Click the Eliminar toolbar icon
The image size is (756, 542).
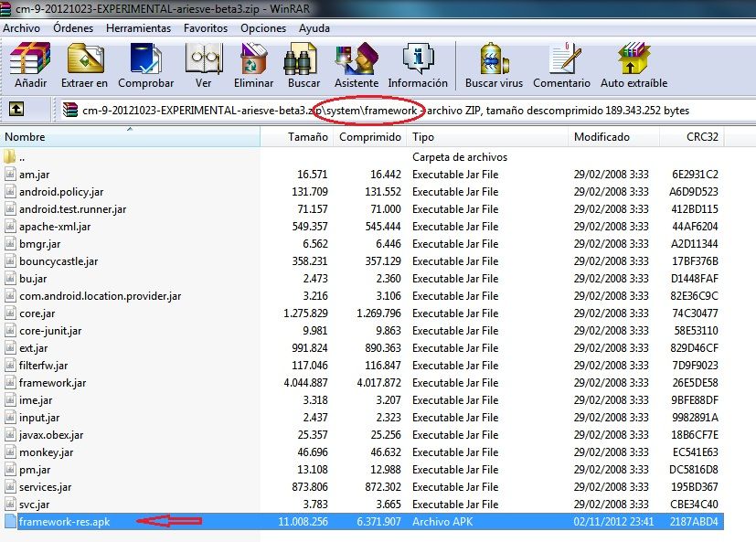(253, 64)
